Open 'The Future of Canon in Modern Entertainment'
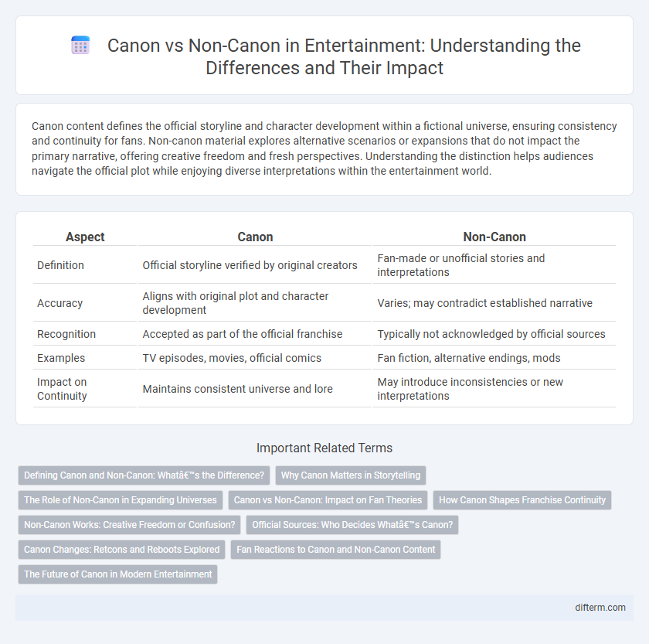The image size is (649, 644). click(x=118, y=574)
